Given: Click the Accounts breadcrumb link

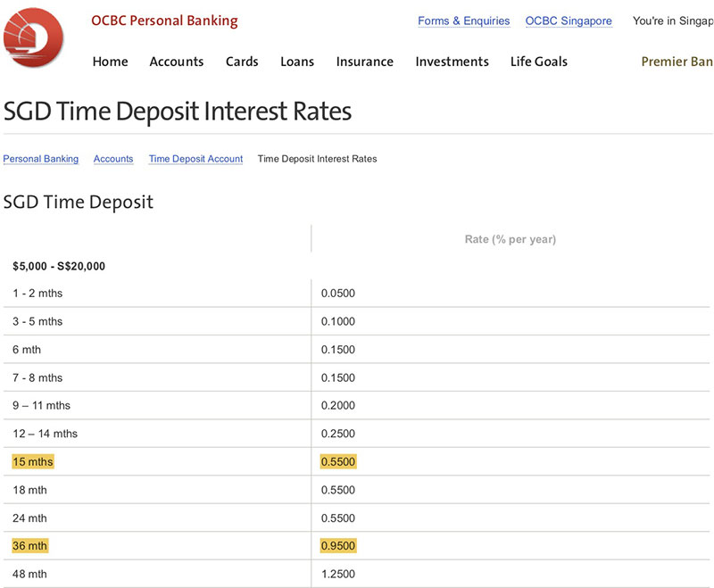Looking at the screenshot, I should pos(113,159).
